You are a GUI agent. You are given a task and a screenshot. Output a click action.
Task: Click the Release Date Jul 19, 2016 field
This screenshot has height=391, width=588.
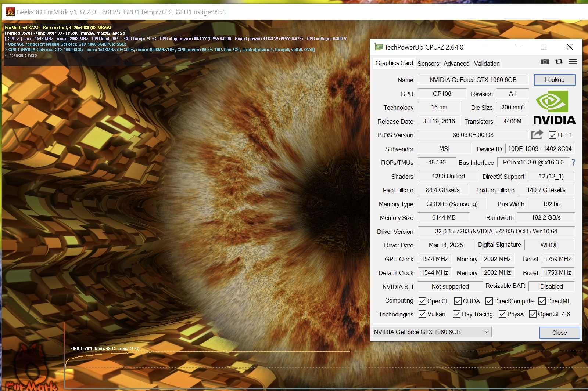[x=439, y=121]
